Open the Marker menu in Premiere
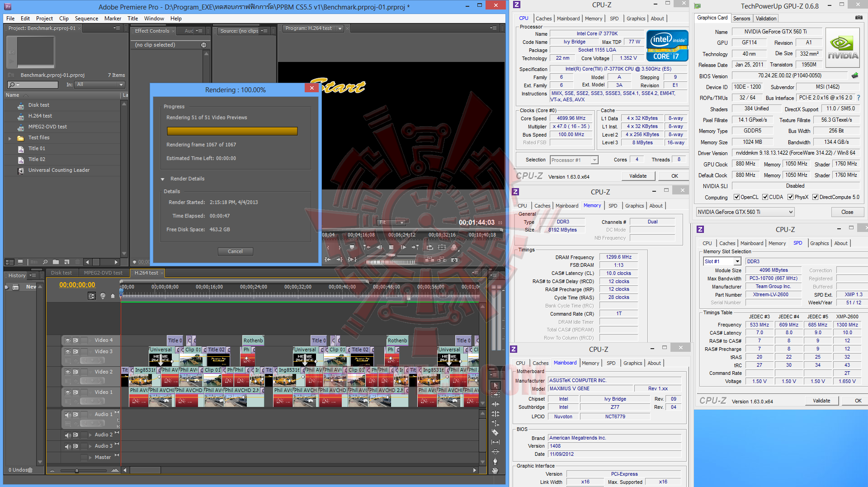The image size is (868, 487). coord(113,19)
